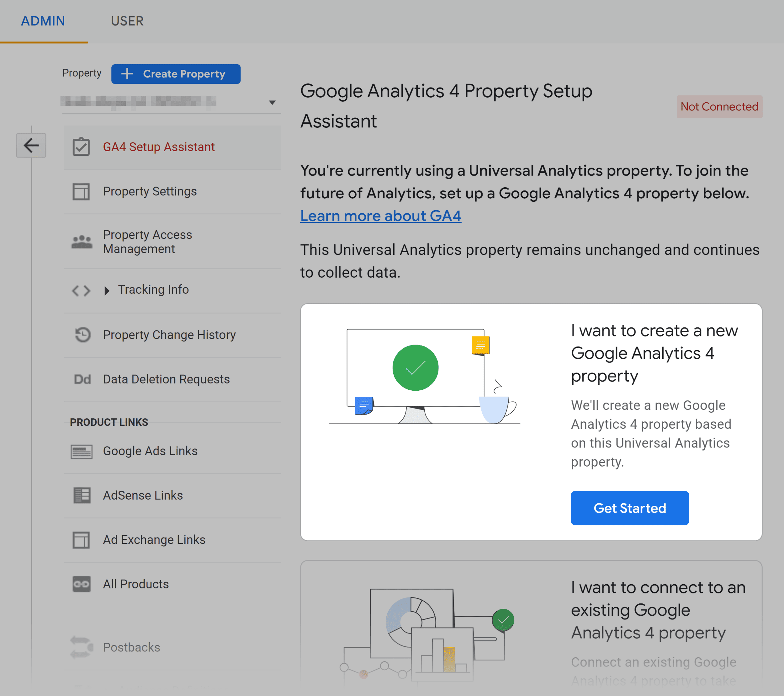The width and height of the screenshot is (784, 696).
Task: Click the PRODUCT LINKS section heading
Action: point(109,422)
